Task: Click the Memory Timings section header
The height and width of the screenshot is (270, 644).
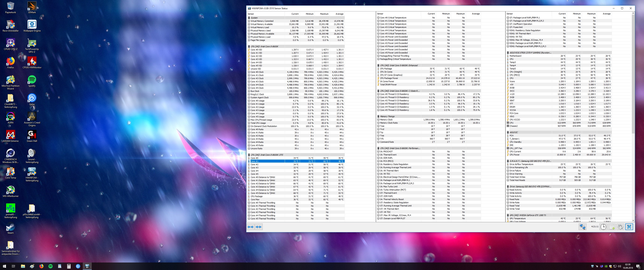Action: (x=429, y=116)
